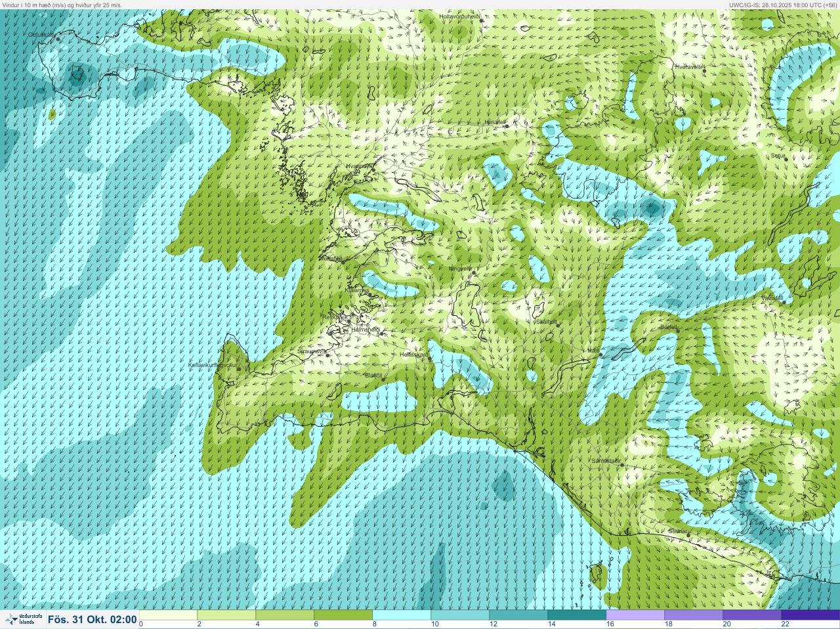
Task: Click the Vatnsfell station label
Action: 772,298
